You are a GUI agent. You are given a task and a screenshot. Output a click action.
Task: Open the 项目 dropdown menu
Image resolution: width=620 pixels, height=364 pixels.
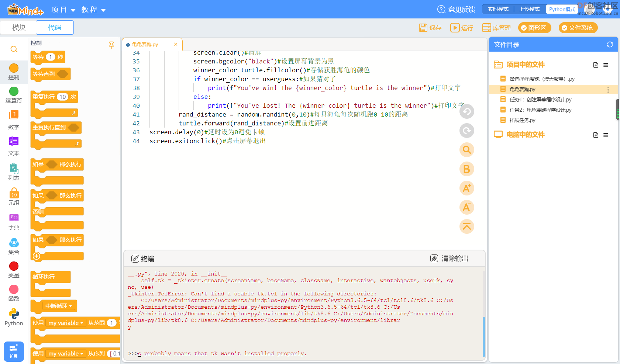click(63, 10)
